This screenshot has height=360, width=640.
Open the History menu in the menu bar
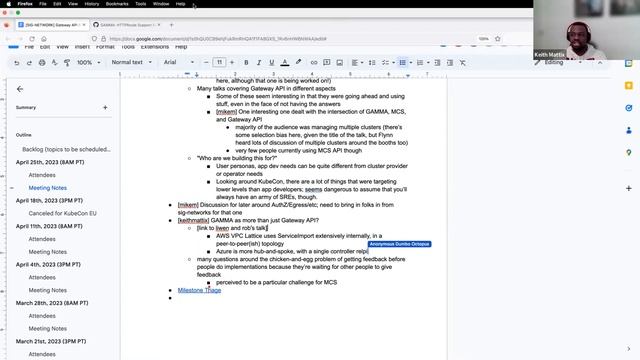91,4
